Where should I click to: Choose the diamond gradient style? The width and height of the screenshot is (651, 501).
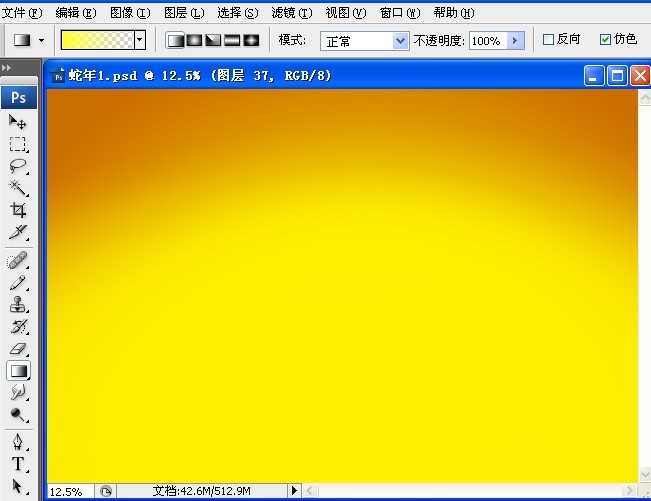251,40
